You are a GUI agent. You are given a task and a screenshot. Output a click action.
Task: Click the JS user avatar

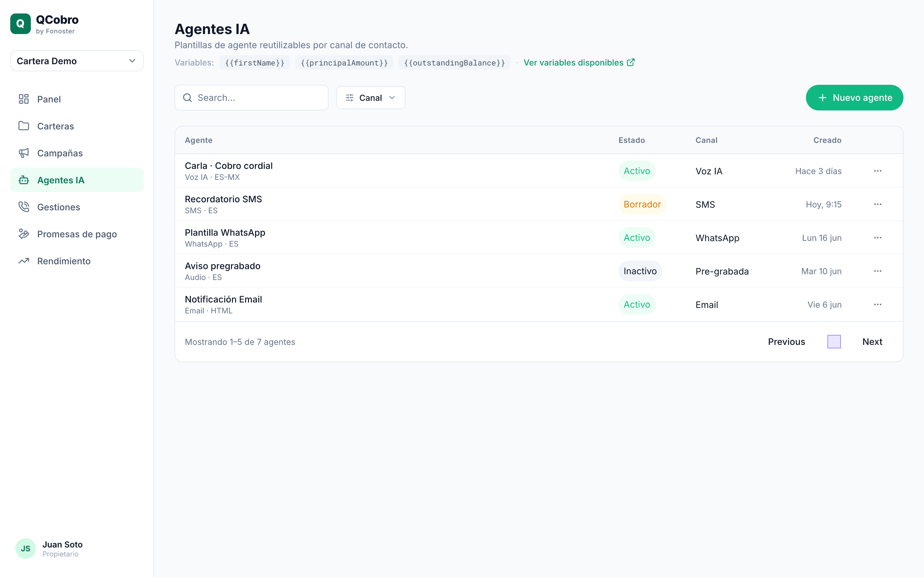point(26,548)
